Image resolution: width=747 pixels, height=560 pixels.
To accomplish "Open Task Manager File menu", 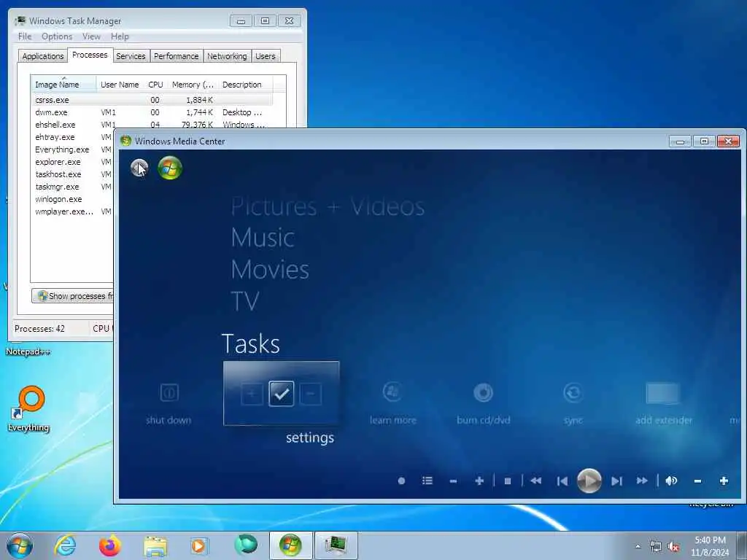I will (25, 36).
